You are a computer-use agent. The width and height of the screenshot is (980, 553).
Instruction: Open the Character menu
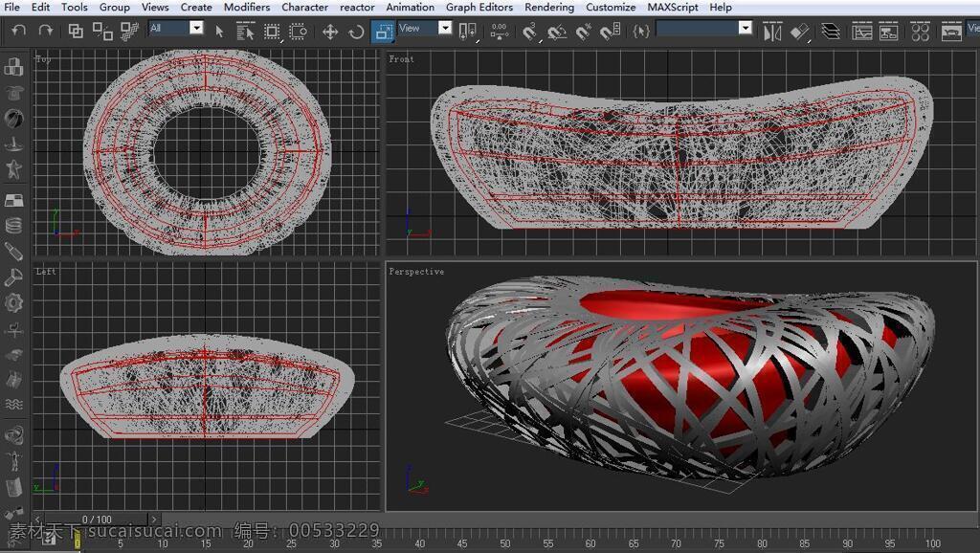(x=304, y=8)
